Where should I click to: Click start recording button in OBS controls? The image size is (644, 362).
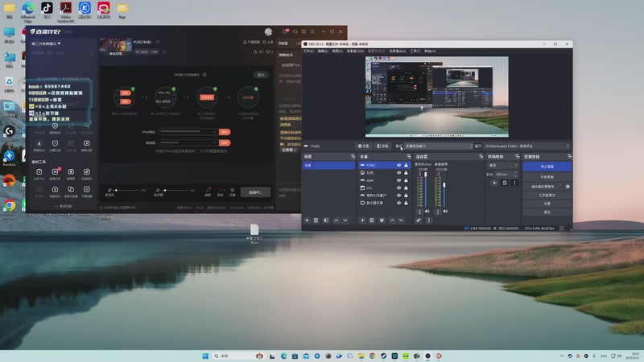coord(547,177)
